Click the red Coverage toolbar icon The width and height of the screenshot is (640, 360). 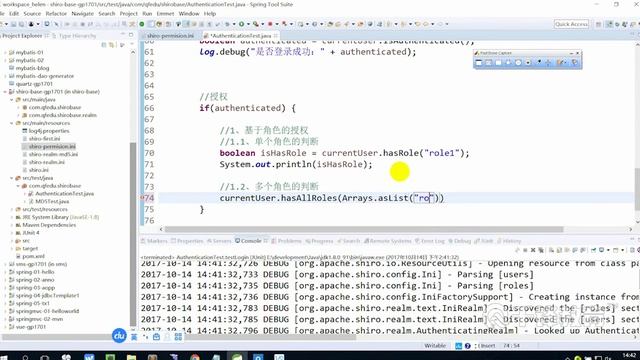pos(270,24)
